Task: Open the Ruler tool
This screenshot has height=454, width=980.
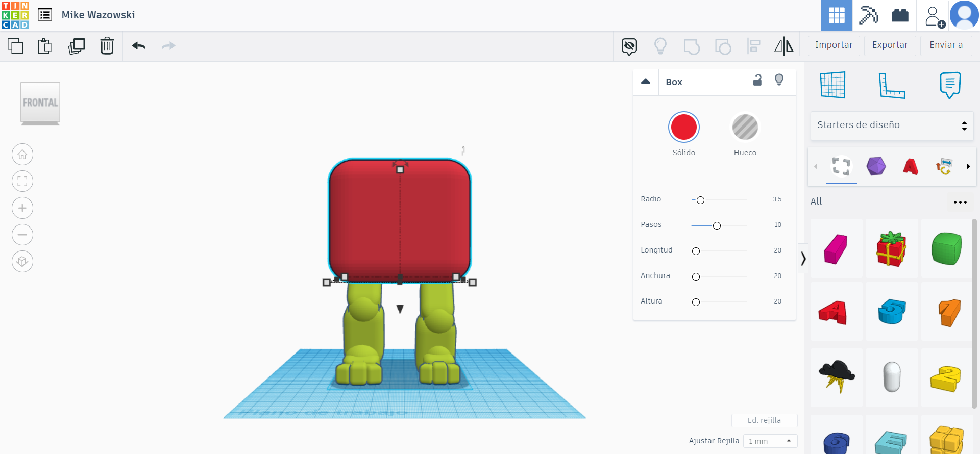Action: 892,85
